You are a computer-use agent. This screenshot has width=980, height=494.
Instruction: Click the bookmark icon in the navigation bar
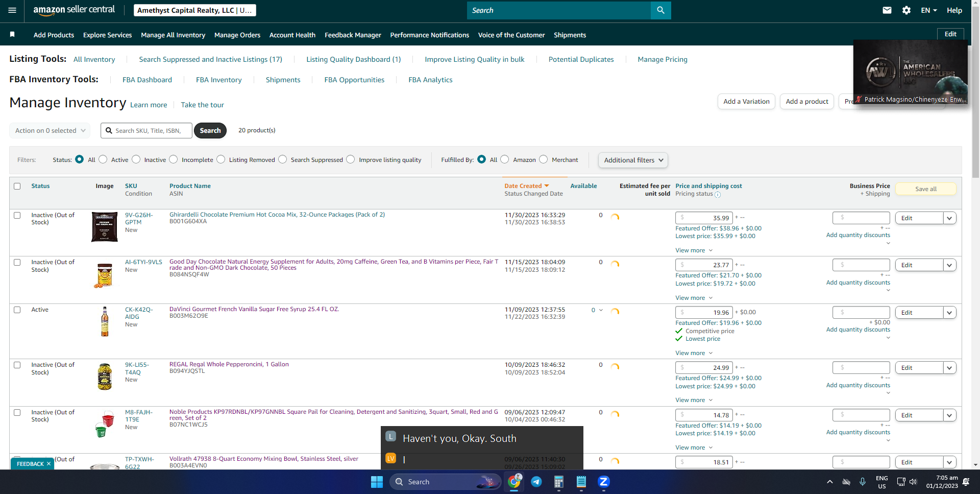click(12, 34)
